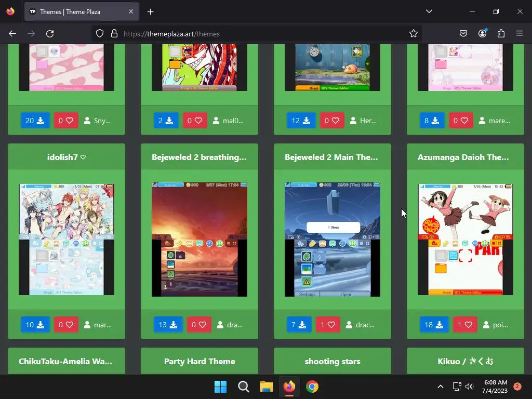Open the mal0... author profile
532x399 pixels.
(228, 121)
